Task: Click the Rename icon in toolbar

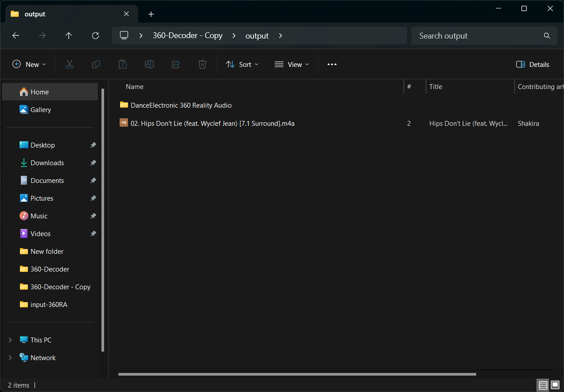Action: (149, 64)
